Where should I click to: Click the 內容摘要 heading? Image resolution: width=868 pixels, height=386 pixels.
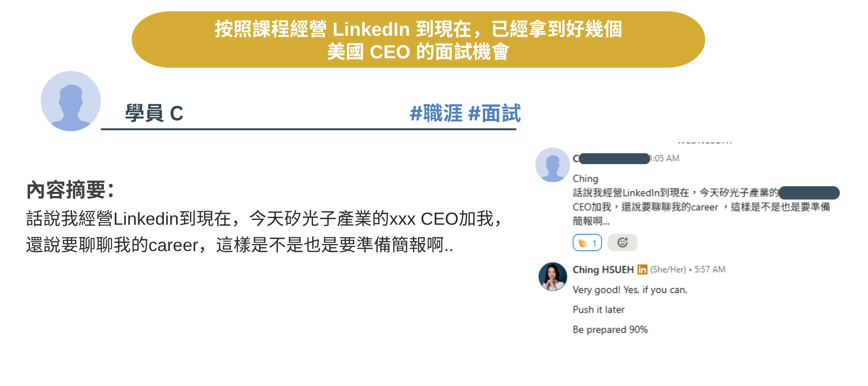pos(71,190)
